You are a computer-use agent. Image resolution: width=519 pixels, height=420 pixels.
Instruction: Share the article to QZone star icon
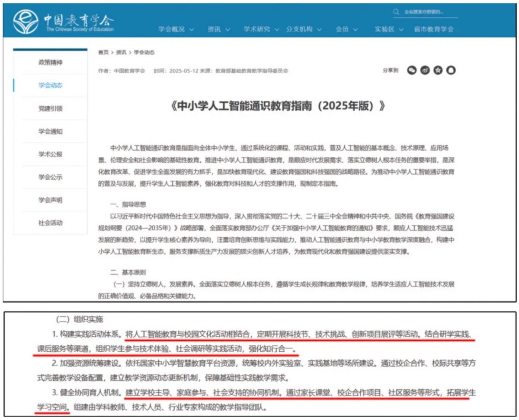438,70
